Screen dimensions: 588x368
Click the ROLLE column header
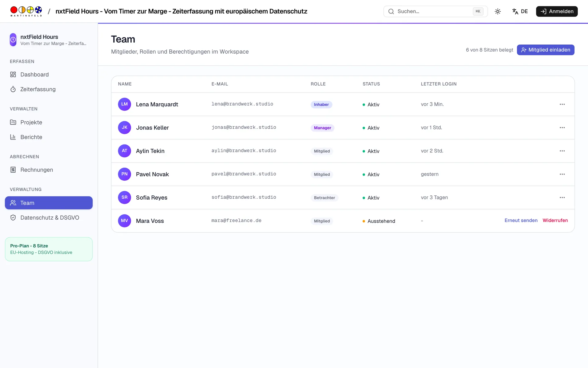point(318,84)
